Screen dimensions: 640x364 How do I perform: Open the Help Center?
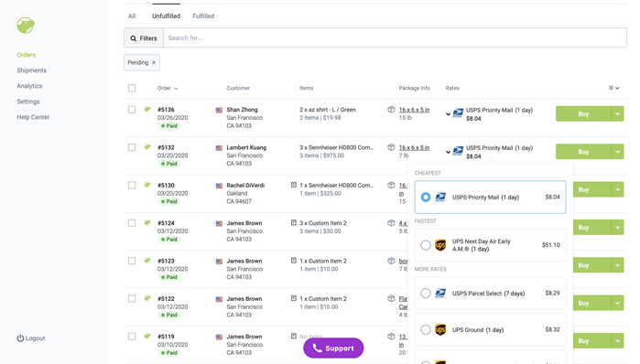(33, 117)
